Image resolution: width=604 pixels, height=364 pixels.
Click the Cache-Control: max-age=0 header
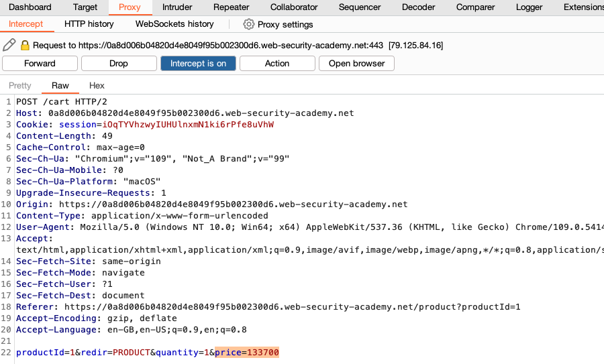(81, 147)
